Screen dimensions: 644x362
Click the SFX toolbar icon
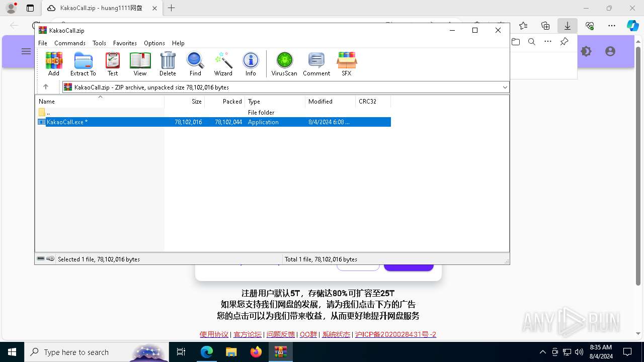coord(347,64)
